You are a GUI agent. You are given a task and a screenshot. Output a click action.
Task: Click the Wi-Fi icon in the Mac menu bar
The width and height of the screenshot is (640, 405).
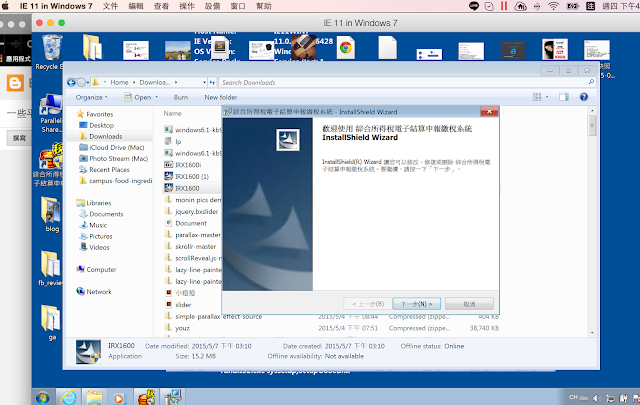click(553, 6)
